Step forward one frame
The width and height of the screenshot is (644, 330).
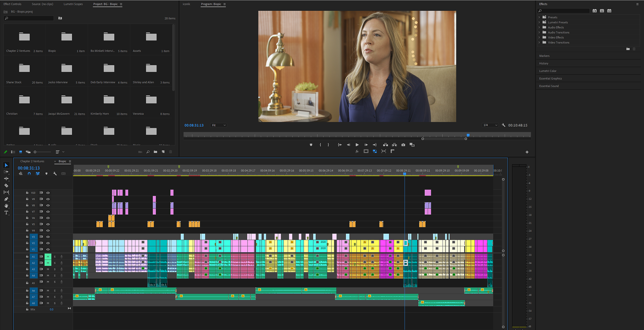(366, 145)
